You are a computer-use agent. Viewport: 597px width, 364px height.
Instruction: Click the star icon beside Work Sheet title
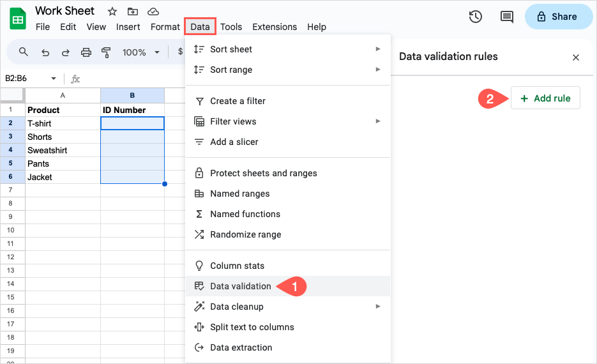click(112, 11)
